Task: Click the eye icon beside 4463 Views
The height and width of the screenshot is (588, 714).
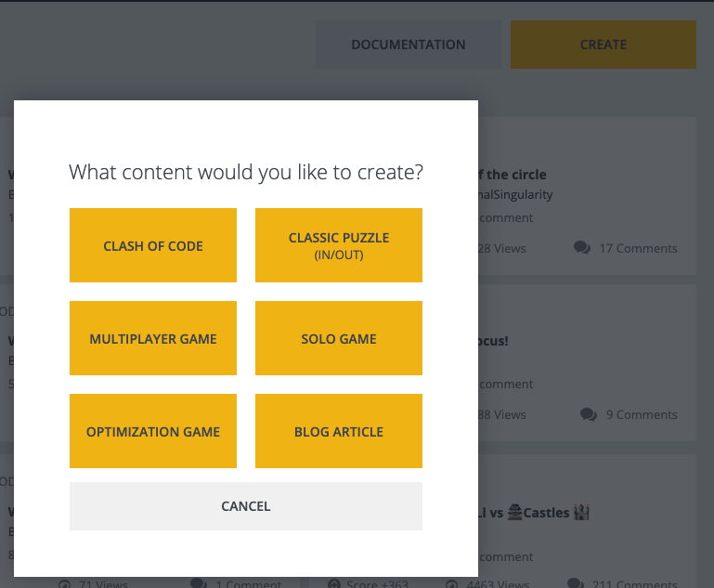Action: 452,584
